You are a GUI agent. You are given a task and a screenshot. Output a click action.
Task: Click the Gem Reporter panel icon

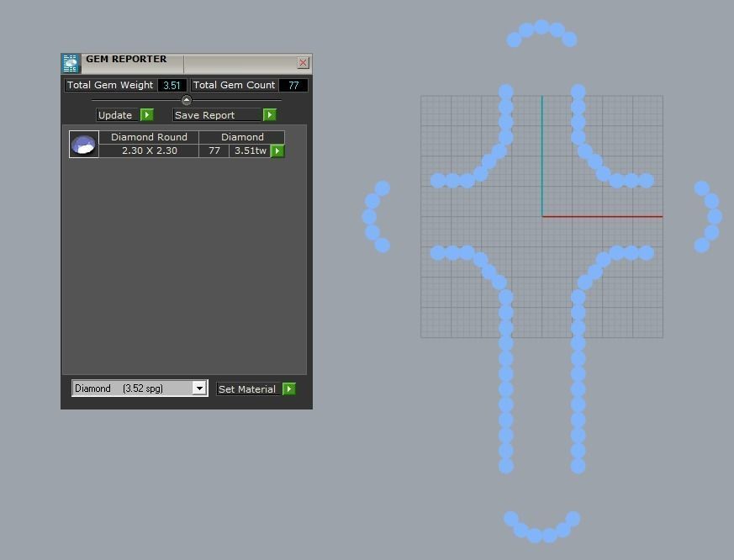71,64
